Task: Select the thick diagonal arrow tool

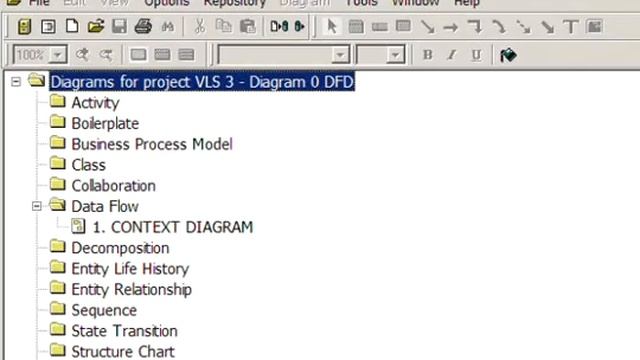Action: (x=547, y=27)
